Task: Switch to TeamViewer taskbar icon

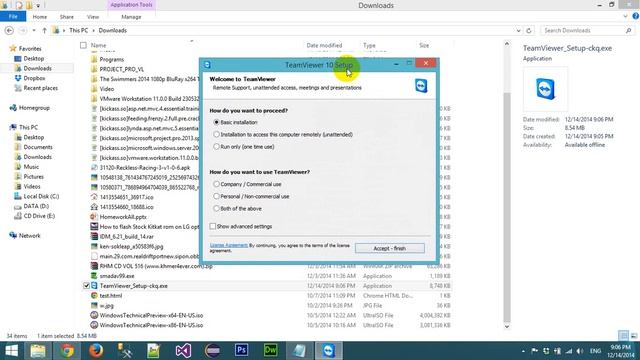Action: [329, 351]
